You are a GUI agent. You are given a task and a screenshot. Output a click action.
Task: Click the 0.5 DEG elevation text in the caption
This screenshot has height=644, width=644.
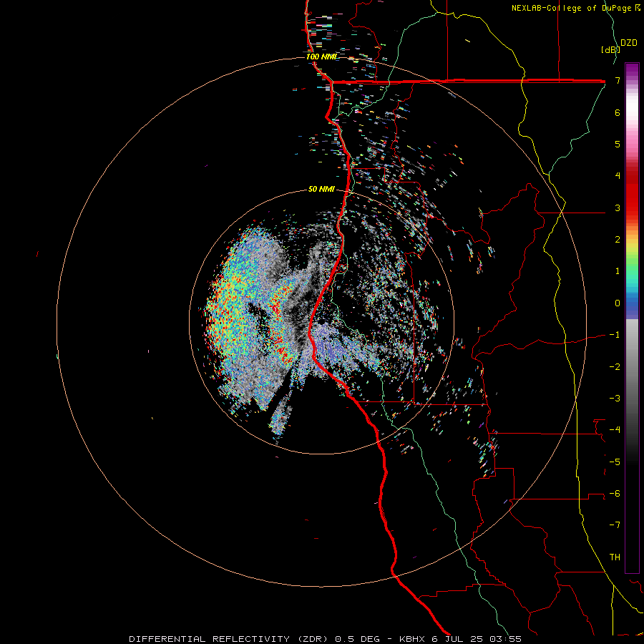[357, 639]
